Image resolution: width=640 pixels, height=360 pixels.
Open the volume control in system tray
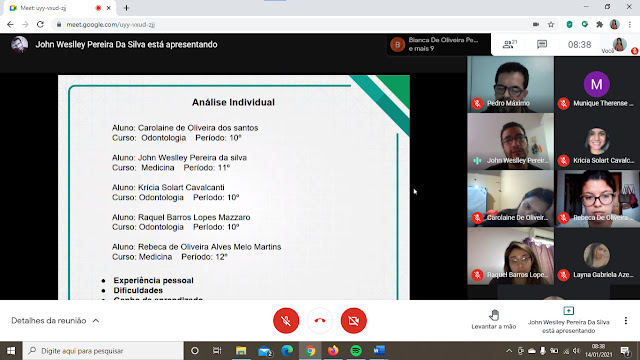[x=576, y=351]
